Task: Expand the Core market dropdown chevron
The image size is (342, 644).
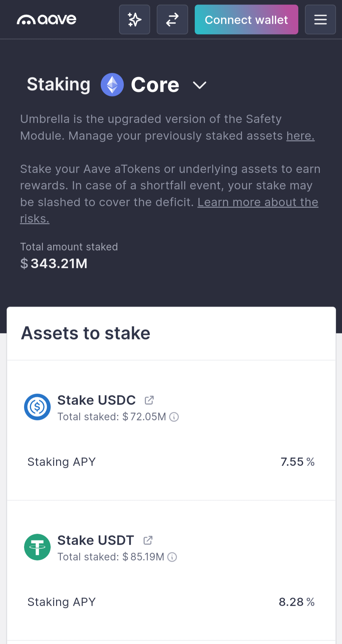Action: 199,85
